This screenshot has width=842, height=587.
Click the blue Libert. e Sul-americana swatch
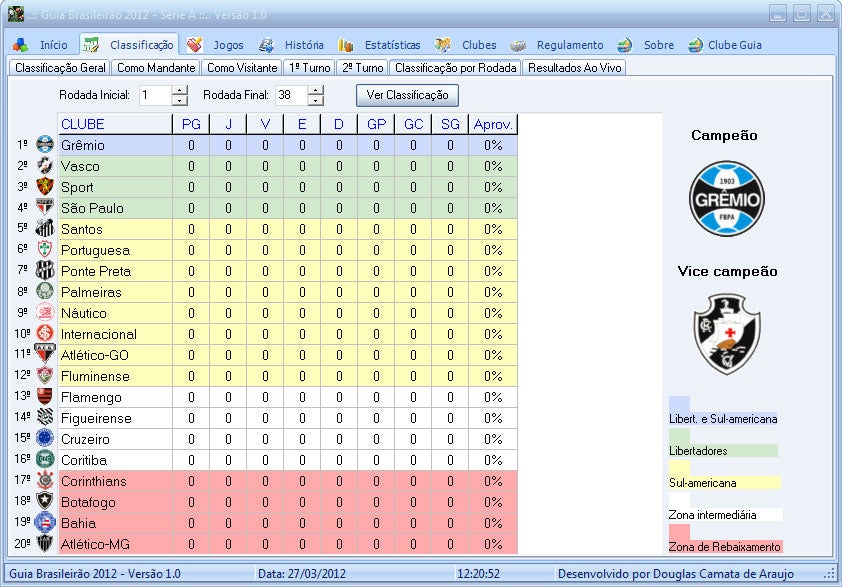[679, 404]
